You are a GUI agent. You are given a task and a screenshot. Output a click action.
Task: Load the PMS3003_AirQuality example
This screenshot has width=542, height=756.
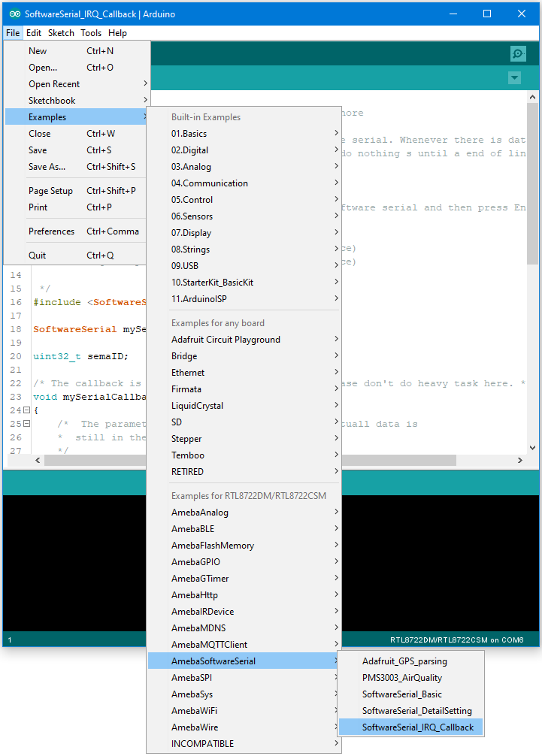pos(411,678)
